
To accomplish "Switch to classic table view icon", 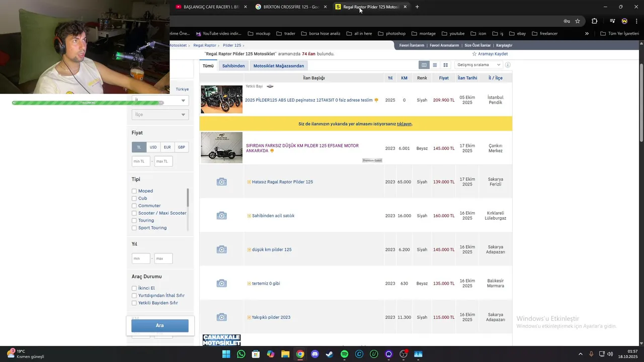I will [x=424, y=65].
